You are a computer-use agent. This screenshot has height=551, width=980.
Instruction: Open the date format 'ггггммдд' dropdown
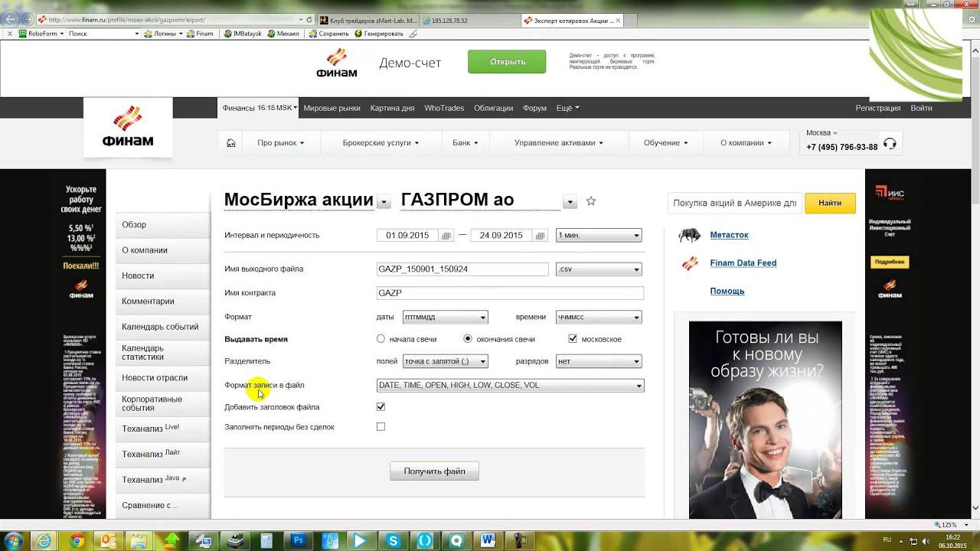445,317
